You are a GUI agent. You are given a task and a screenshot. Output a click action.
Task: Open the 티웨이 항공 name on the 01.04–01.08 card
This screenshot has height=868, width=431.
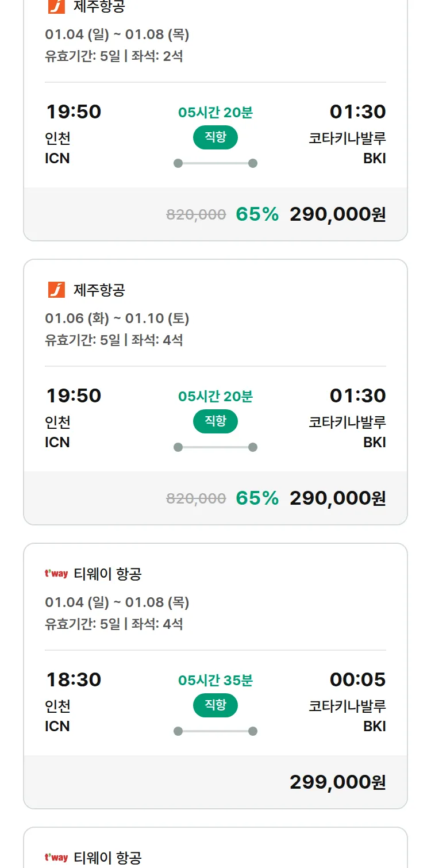107,574
